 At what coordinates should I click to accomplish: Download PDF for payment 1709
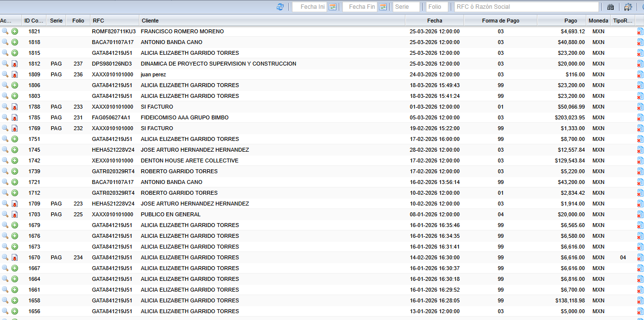(x=15, y=204)
